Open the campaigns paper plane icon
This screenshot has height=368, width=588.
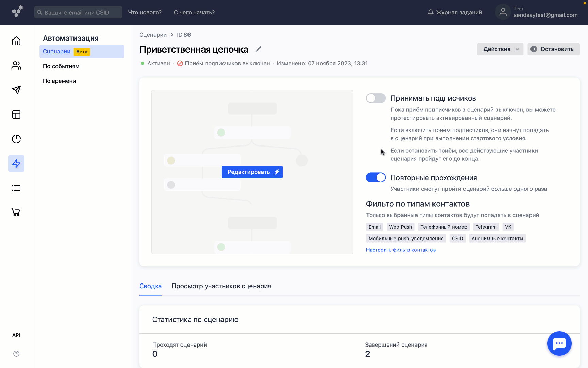coord(16,90)
